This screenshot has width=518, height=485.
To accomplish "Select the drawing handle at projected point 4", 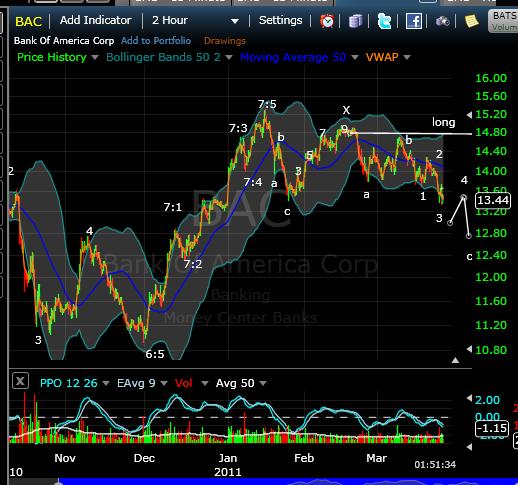I will 463,198.
